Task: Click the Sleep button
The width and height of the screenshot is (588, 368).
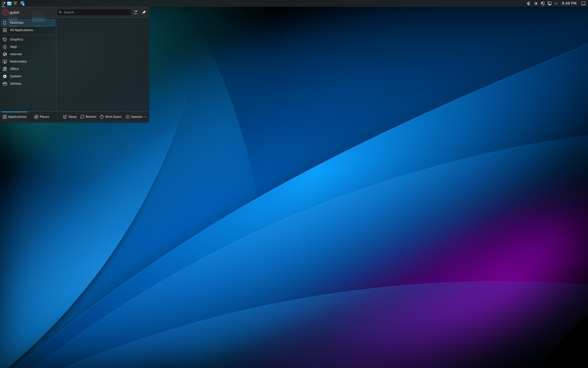Action: point(70,117)
